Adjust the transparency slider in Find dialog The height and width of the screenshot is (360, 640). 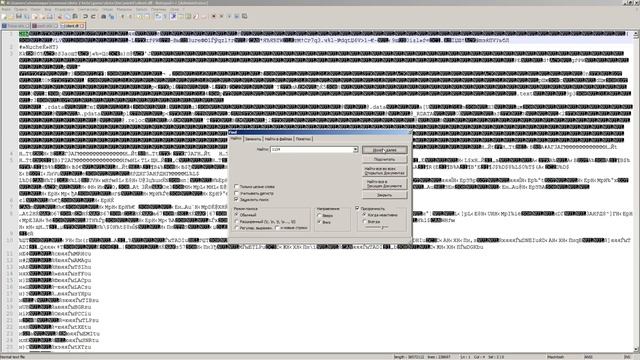pos(378,227)
